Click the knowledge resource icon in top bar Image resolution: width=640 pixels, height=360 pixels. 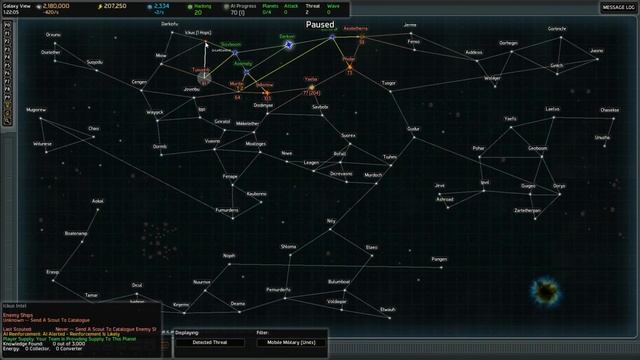(x=149, y=7)
